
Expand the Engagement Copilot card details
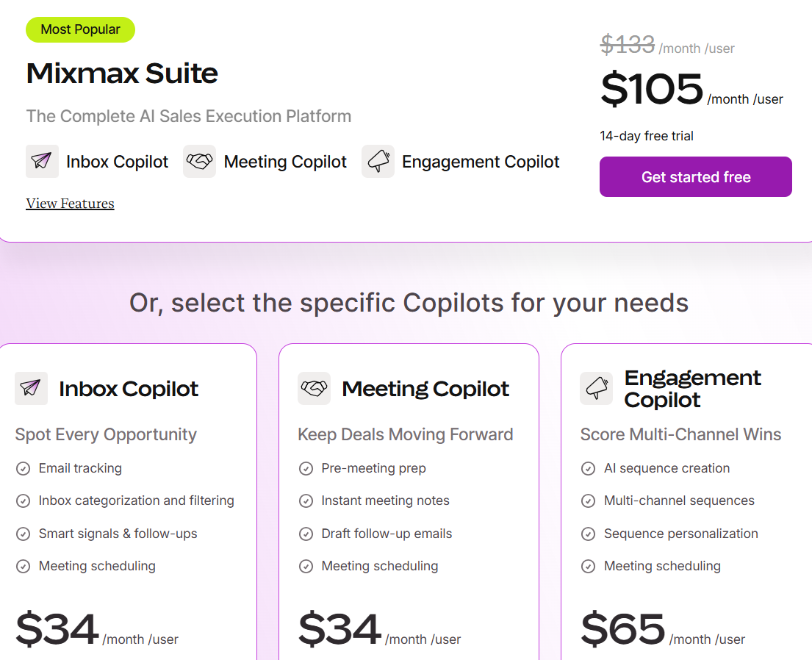point(693,388)
